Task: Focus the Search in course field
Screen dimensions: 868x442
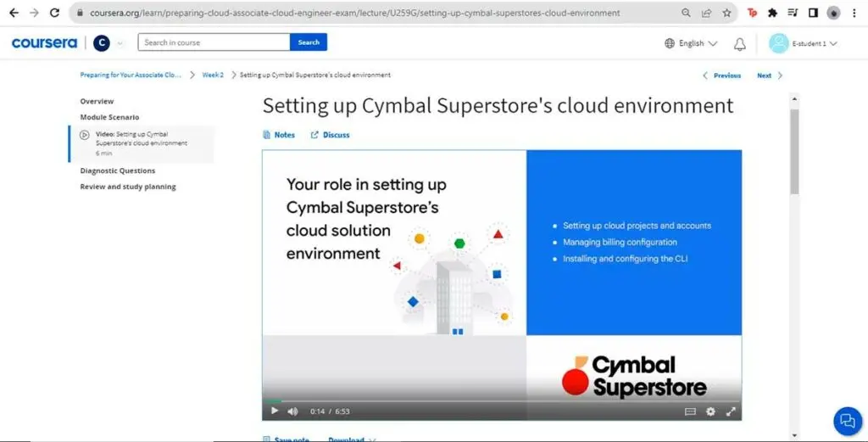Action: (x=214, y=42)
